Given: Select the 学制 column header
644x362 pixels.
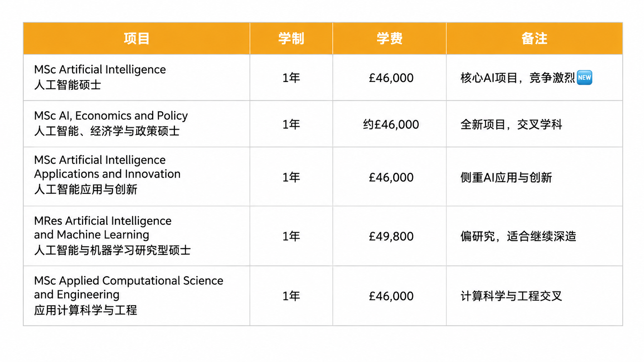Looking at the screenshot, I should point(291,38).
